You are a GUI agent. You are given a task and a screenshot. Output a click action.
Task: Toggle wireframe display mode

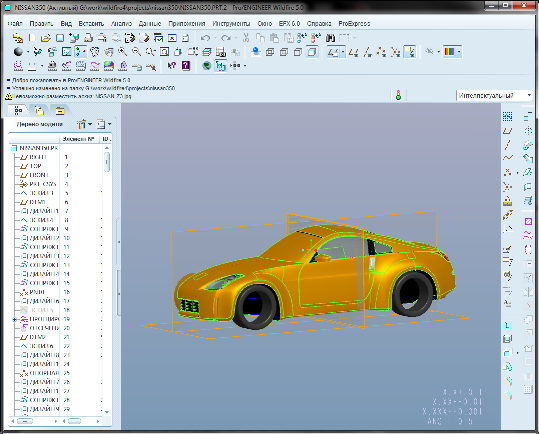(270, 52)
